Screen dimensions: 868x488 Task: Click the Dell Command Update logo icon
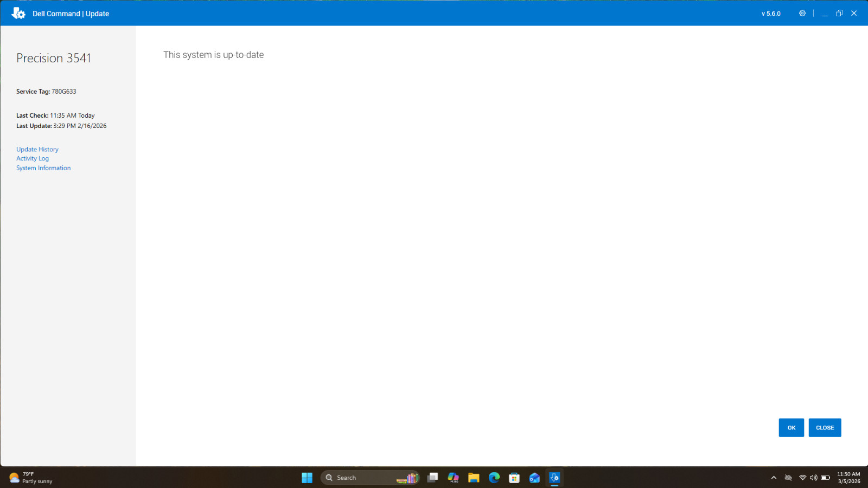18,13
